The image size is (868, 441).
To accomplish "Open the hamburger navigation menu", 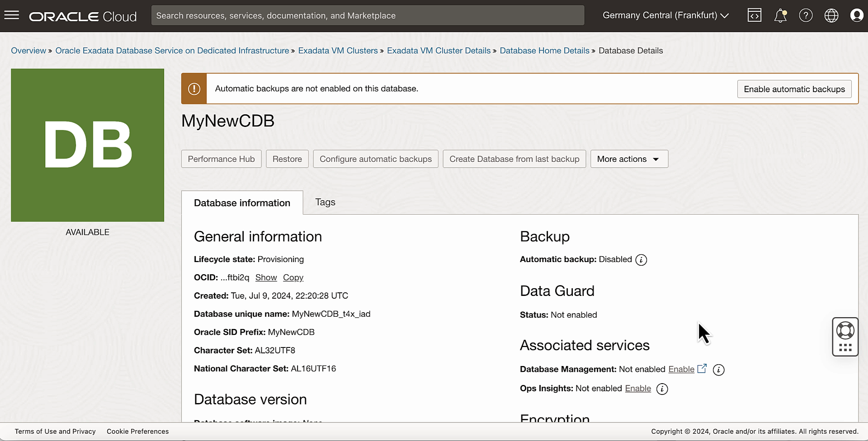I will [x=12, y=15].
